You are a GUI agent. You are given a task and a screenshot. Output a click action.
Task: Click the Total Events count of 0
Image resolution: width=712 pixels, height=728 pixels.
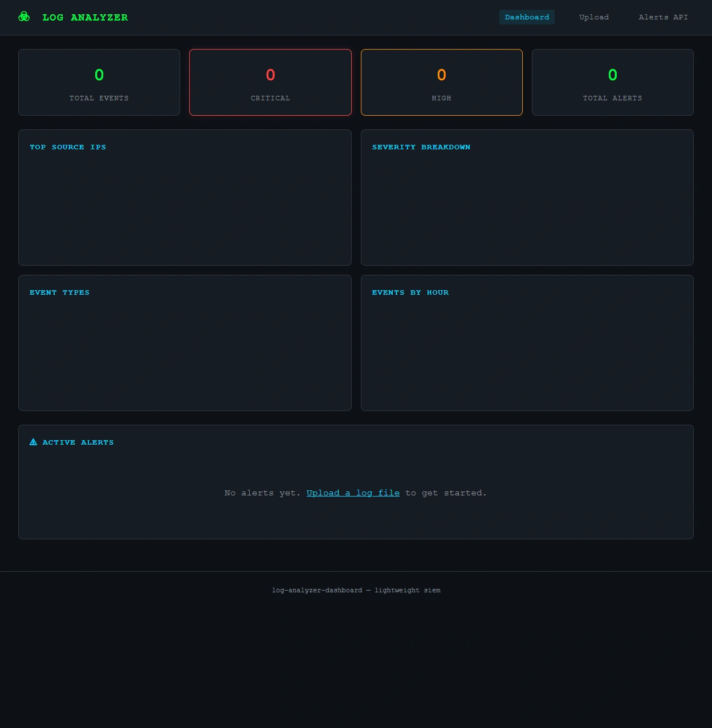tap(99, 75)
